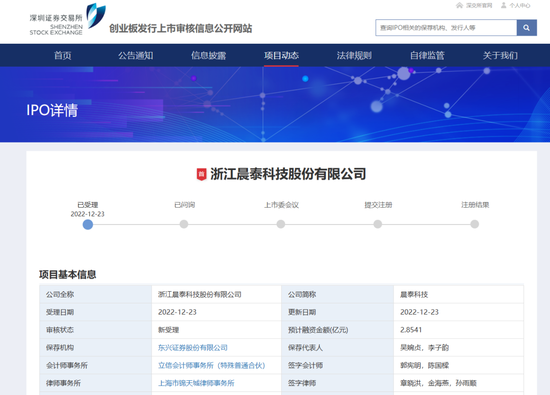Select the 提交注册 timeline dot

pos(377,224)
